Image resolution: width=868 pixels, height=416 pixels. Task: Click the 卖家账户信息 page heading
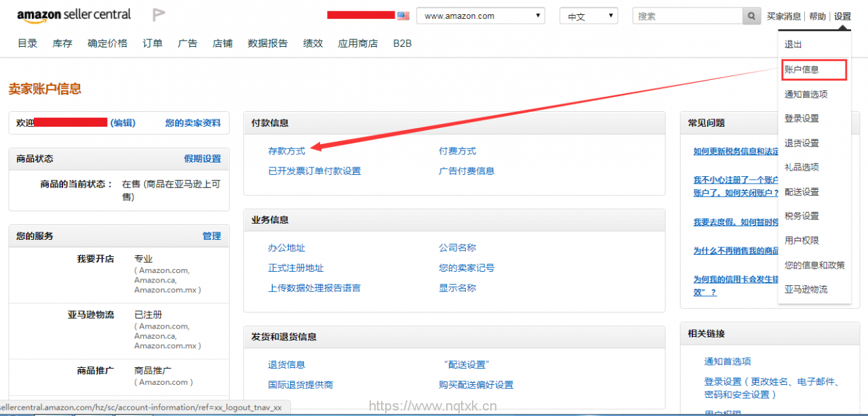coord(45,89)
